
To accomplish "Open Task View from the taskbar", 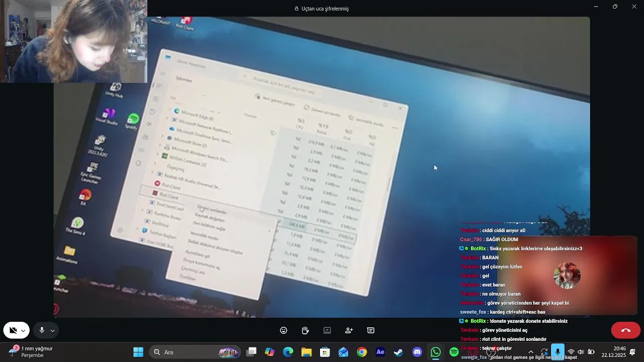I will (x=252, y=352).
